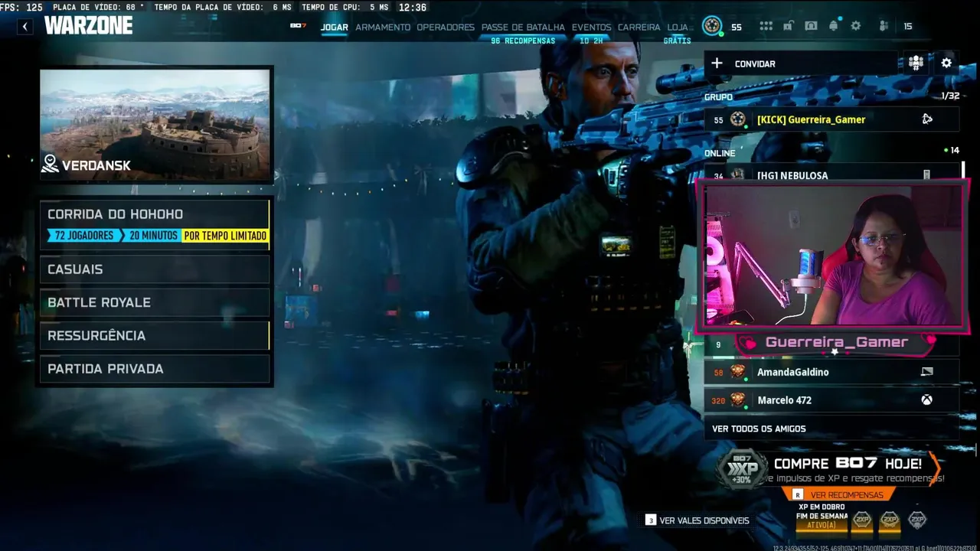Click the 72 Jogadores tag
980x551 pixels.
(83, 236)
